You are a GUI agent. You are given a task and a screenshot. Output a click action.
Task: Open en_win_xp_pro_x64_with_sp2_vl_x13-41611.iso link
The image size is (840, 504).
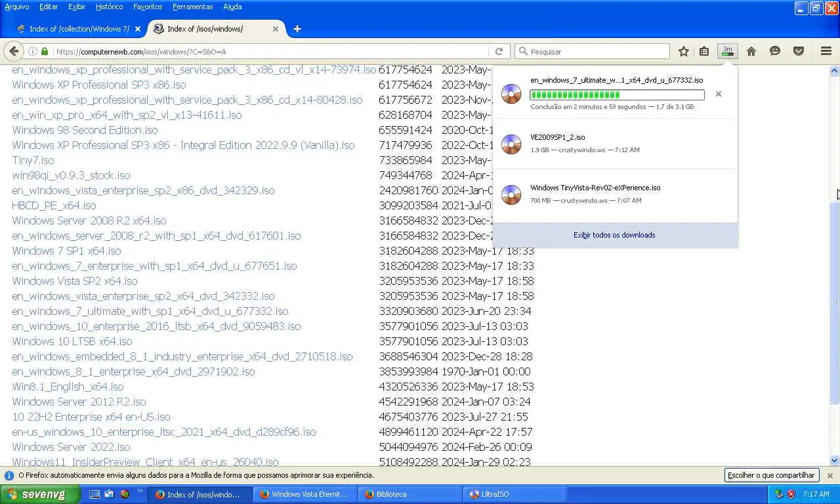tap(127, 115)
